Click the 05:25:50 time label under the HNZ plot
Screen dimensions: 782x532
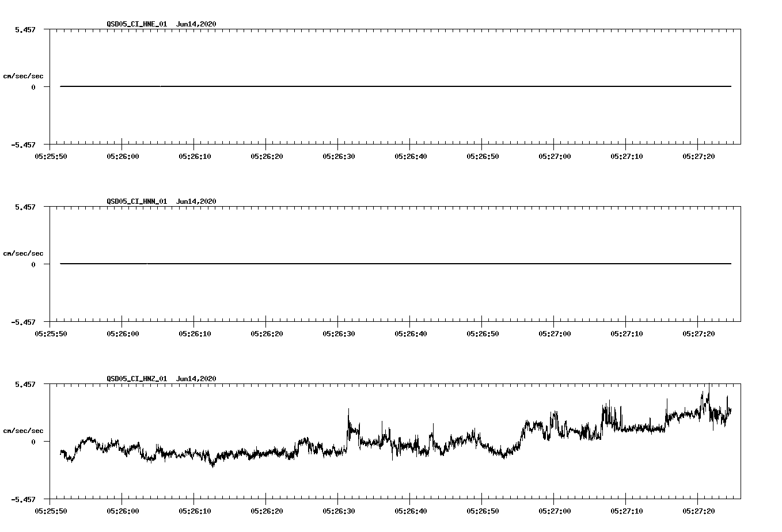click(x=51, y=511)
